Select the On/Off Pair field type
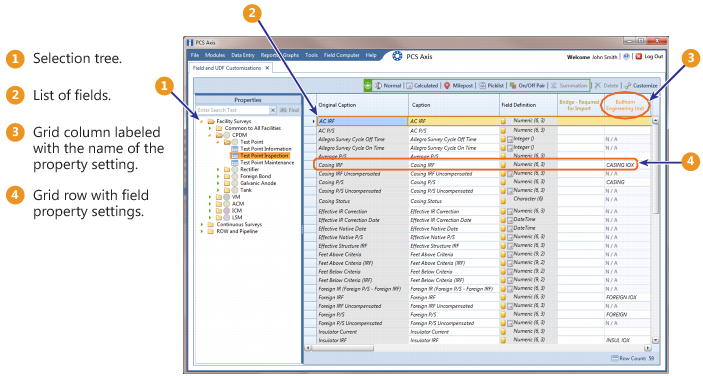 527,85
